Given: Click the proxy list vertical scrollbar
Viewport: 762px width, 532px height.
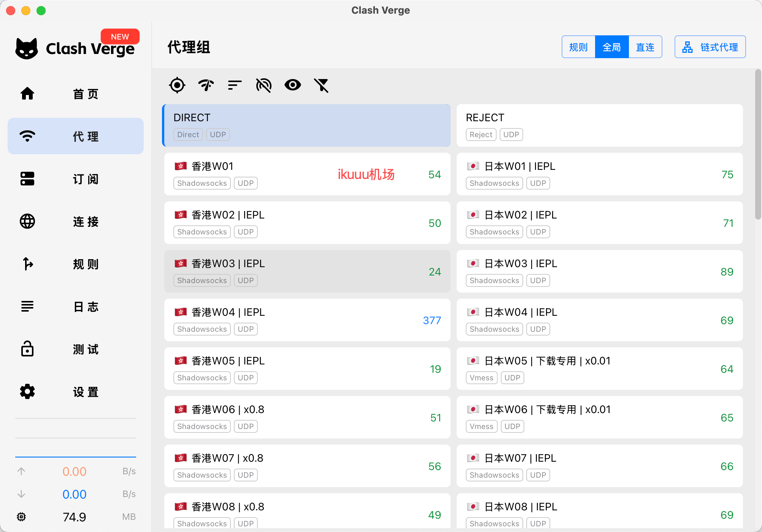Looking at the screenshot, I should pyautogui.click(x=757, y=144).
